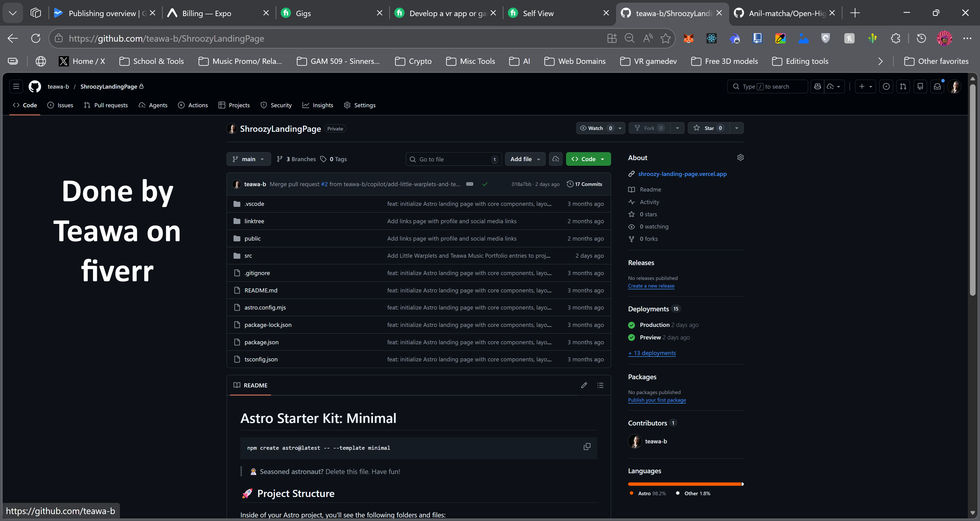Click the profile avatar in GitHub header
The height and width of the screenshot is (521, 980).
[x=954, y=87]
